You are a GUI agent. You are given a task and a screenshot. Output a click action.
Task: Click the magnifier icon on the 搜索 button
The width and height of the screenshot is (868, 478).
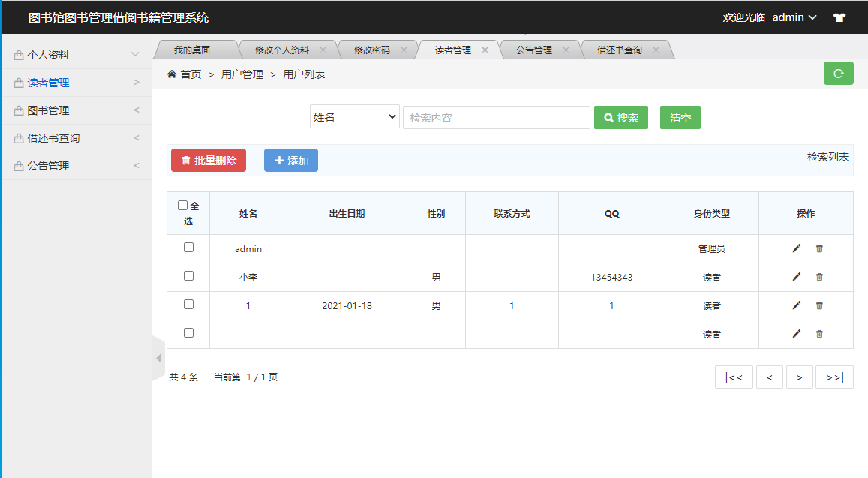click(x=608, y=117)
